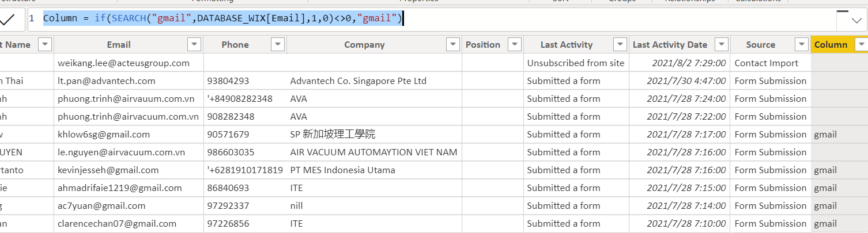Viewport: 868px width, 233px height.
Task: Select the Source column header
Action: click(761, 45)
